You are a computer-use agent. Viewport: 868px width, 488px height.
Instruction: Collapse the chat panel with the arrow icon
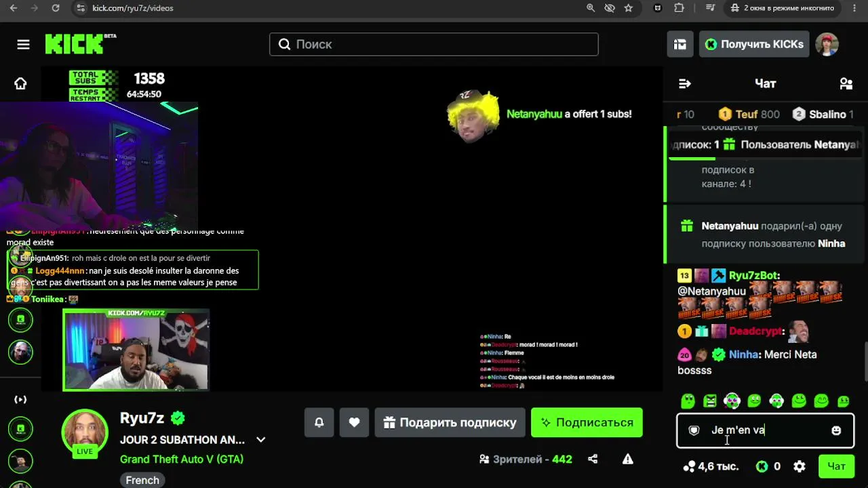pyautogui.click(x=684, y=83)
